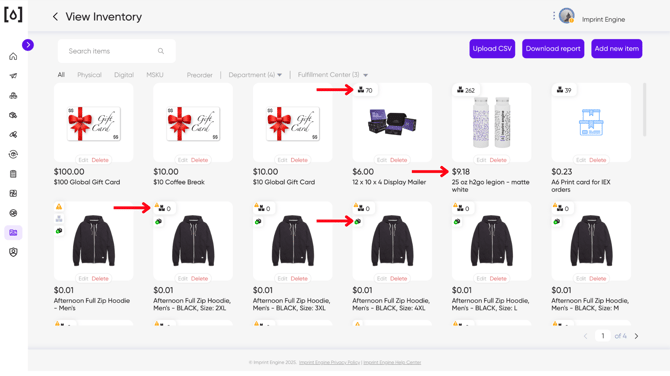Switch to the Physical filter tab
Viewport: 670px width, 376px height.
[x=89, y=75]
